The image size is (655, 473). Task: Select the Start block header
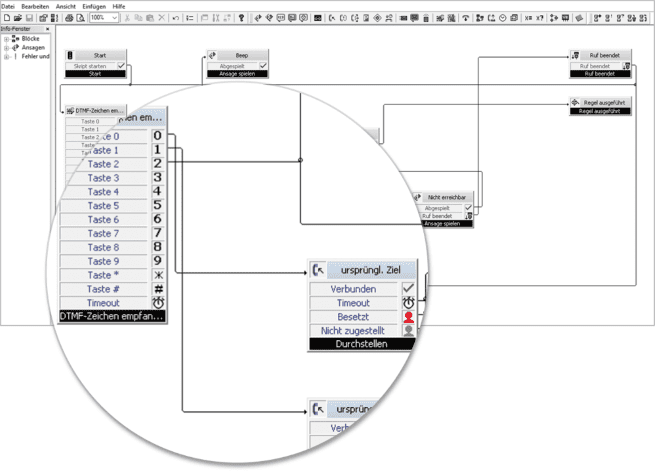tap(99, 56)
